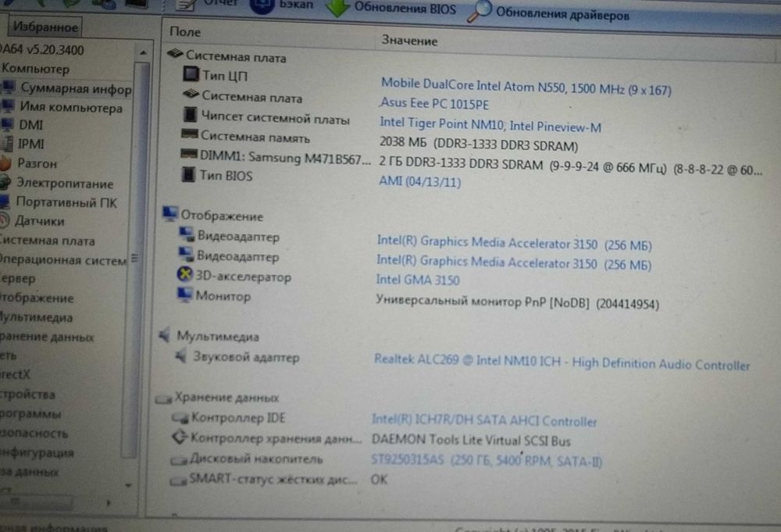
Task: Expand Системная плата in the sidebar tree
Action: [x=48, y=241]
